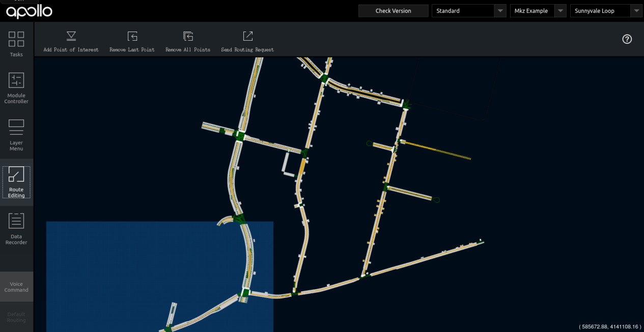
Task: Open the Sunnyvale Loop map dropdown
Action: [x=606, y=11]
